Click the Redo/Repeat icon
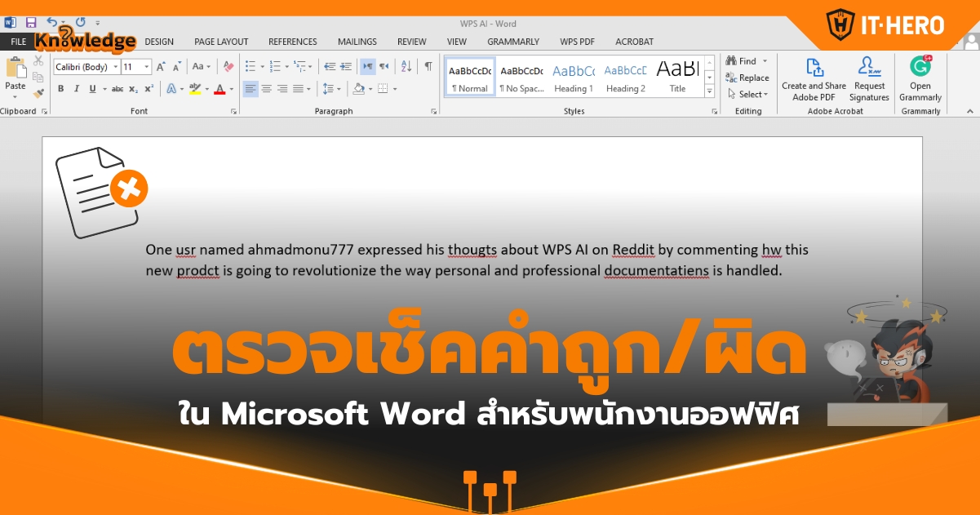The image size is (980, 515). pyautogui.click(x=80, y=22)
